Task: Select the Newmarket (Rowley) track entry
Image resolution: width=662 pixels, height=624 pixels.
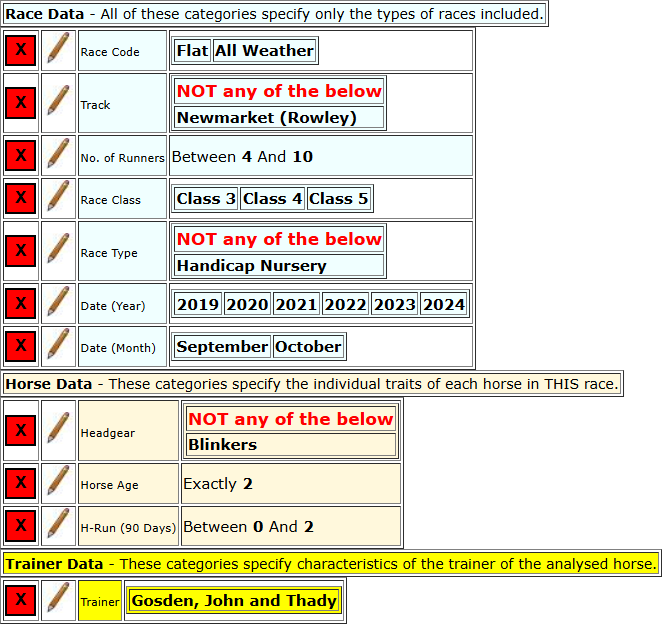Action: point(279,117)
